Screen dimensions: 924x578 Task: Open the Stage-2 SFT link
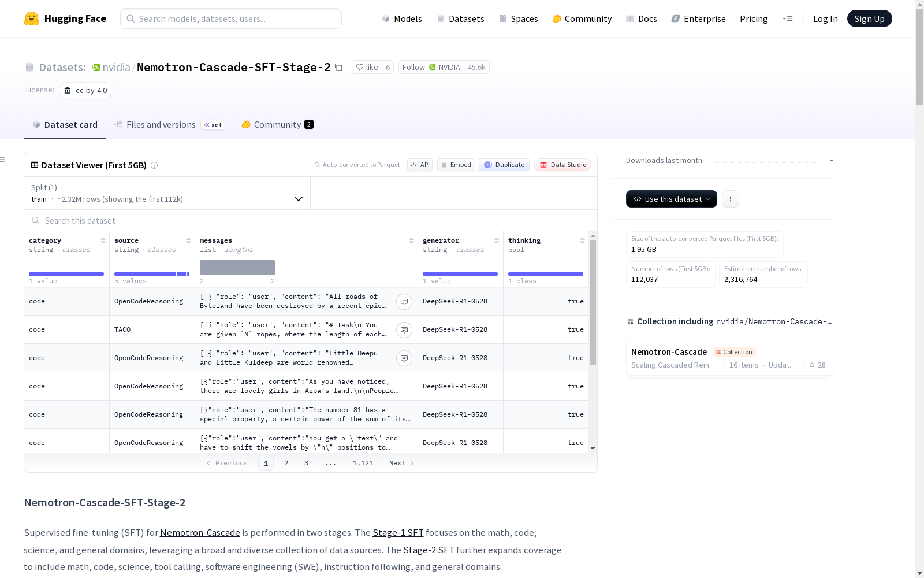click(429, 550)
